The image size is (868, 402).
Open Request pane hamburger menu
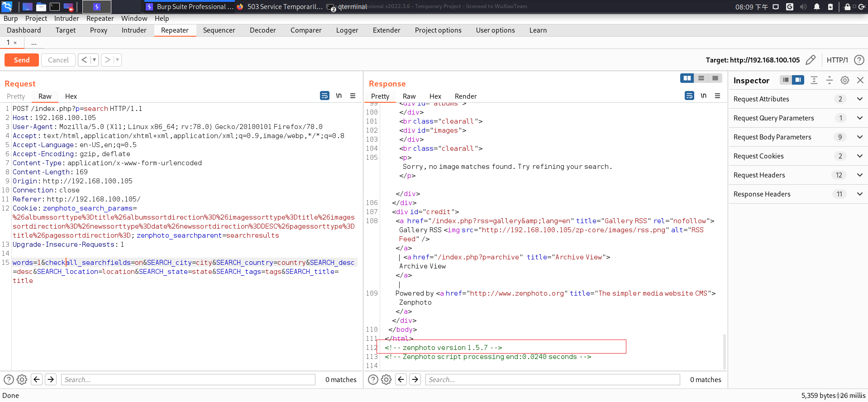(x=353, y=96)
